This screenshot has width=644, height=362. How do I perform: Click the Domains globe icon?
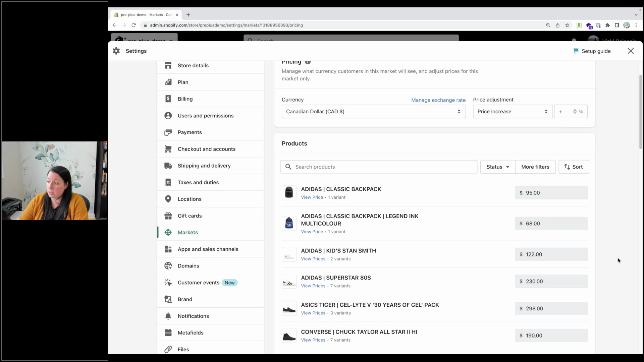(168, 266)
